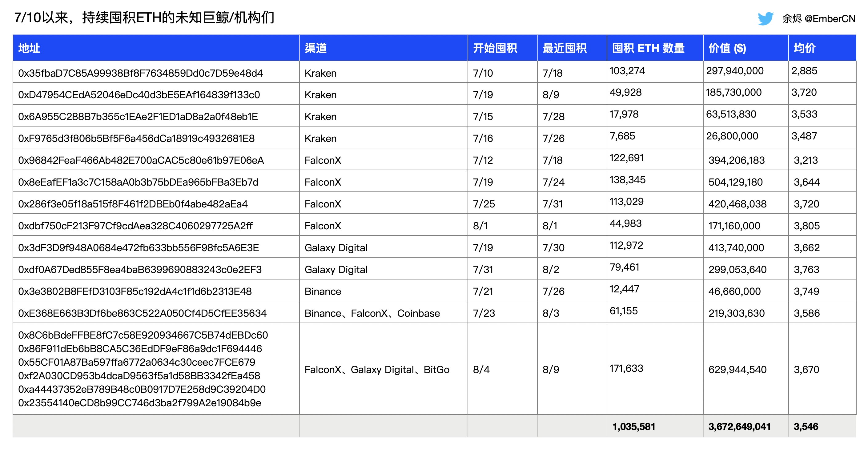The width and height of the screenshot is (868, 450).
Task: Click the 囤积 ETH 数量 column header
Action: [x=648, y=48]
